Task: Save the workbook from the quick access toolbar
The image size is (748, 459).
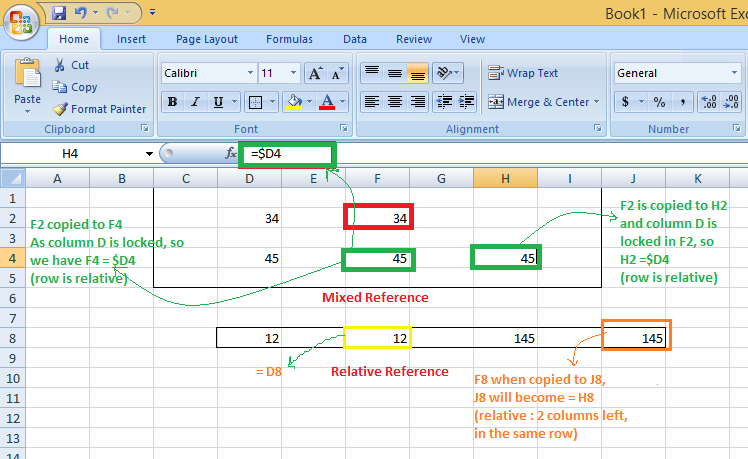Action: [x=59, y=13]
